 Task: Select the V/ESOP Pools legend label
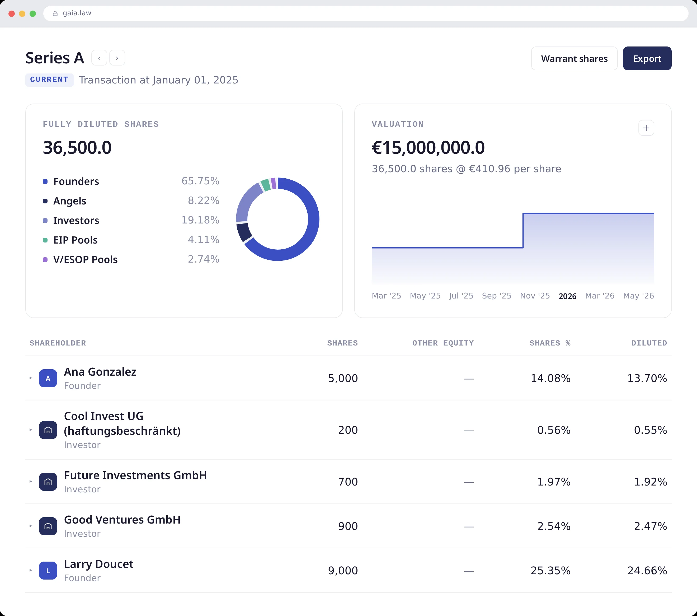(85, 260)
